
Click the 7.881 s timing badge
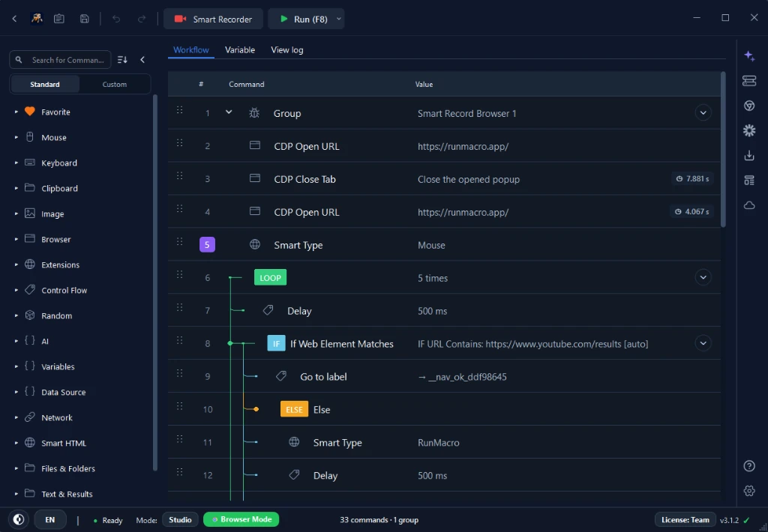(692, 178)
